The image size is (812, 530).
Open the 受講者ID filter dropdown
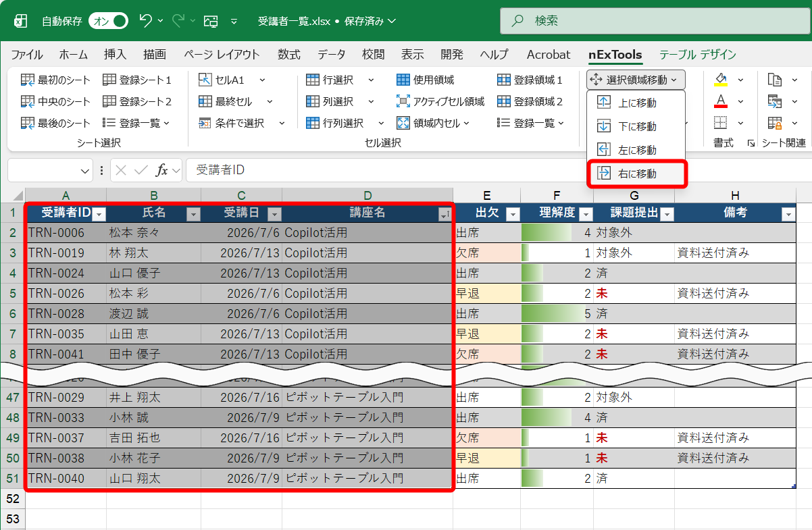pyautogui.click(x=99, y=214)
